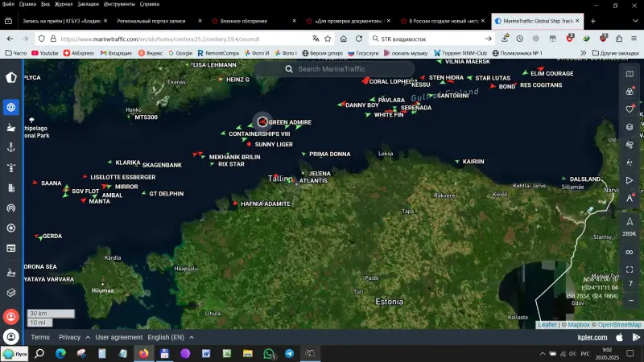Open the AIS stations signal icon in sidebar
Image resolution: width=644 pixels, height=362 pixels.
(11, 208)
